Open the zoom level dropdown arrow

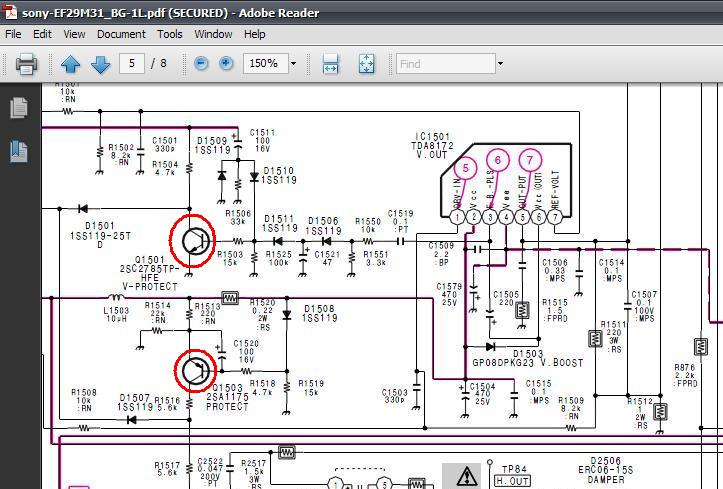293,64
